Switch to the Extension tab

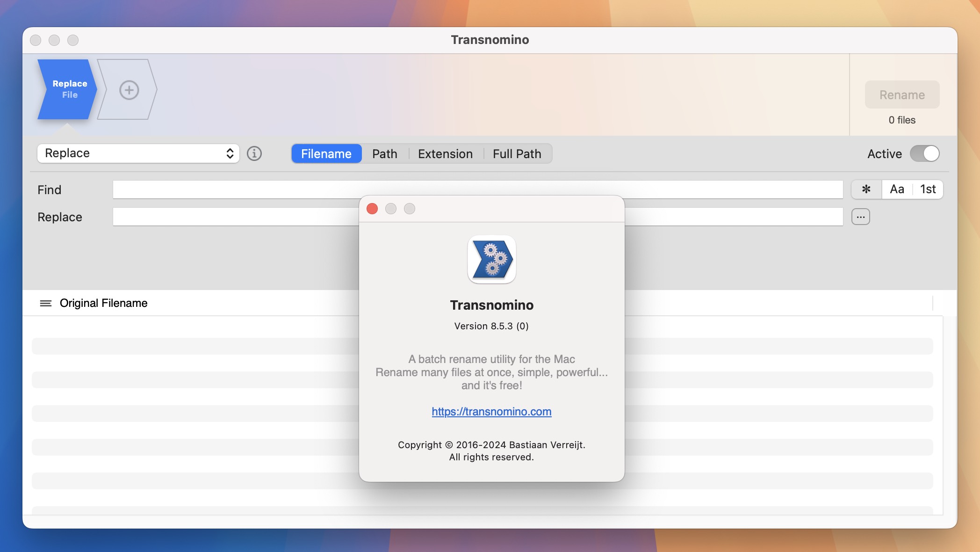(x=445, y=153)
